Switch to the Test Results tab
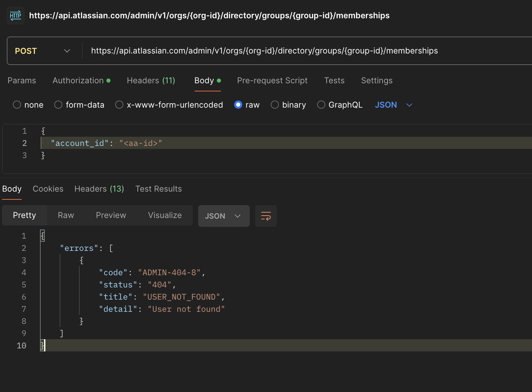Viewport: 532px width, 392px height. (x=159, y=189)
